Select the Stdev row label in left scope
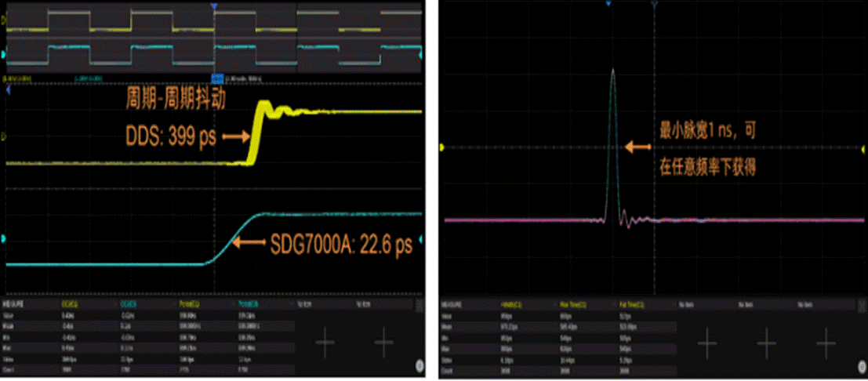The image size is (868, 381). [9, 359]
